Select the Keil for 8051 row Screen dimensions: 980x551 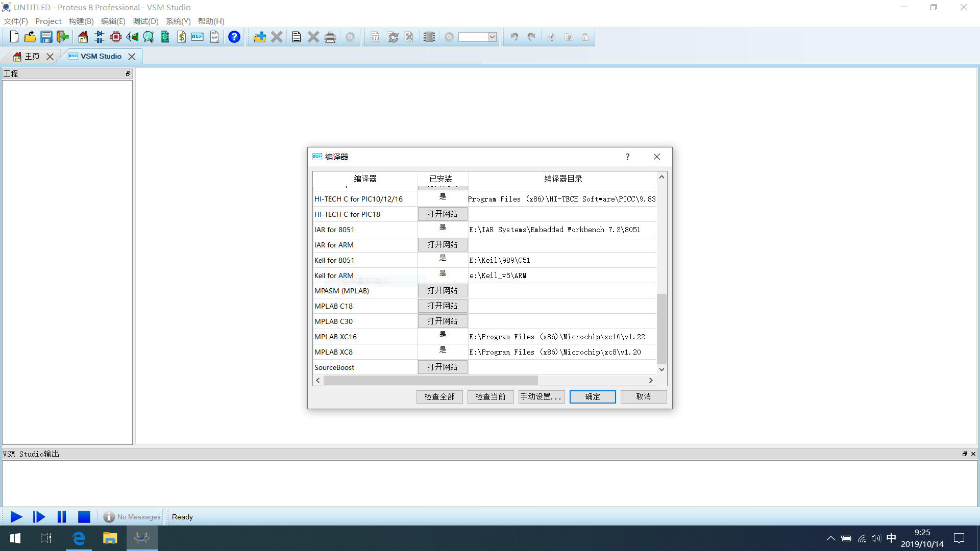485,260
